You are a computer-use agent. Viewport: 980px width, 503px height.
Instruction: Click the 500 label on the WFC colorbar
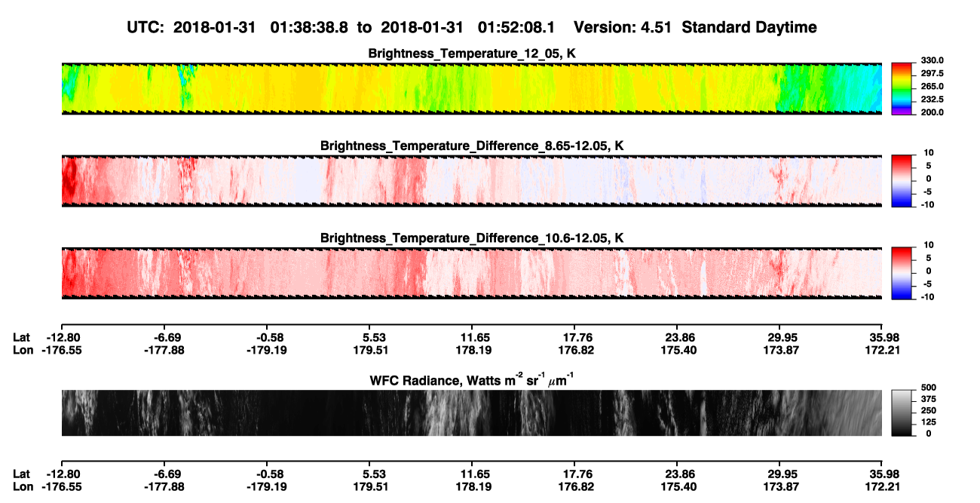pyautogui.click(x=929, y=388)
